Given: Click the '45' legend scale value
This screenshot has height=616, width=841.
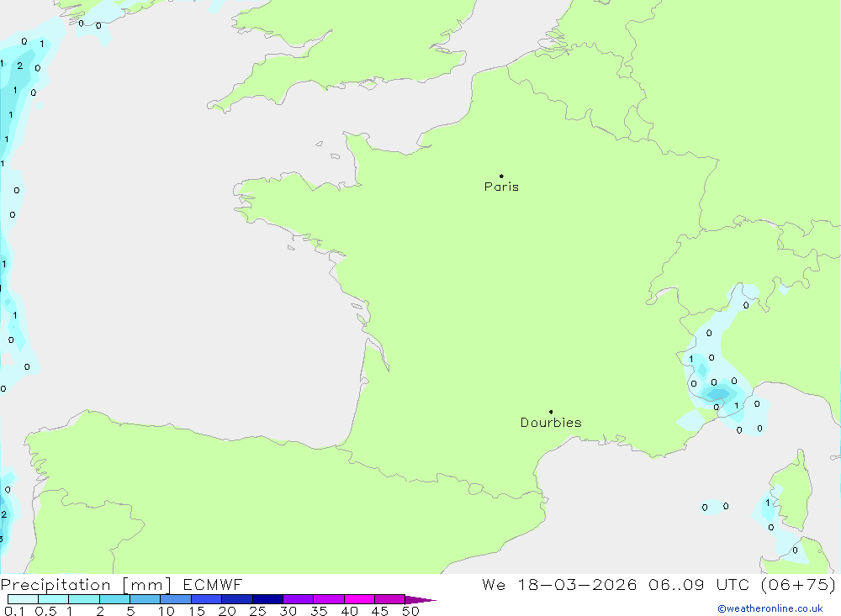Looking at the screenshot, I should [x=380, y=611].
